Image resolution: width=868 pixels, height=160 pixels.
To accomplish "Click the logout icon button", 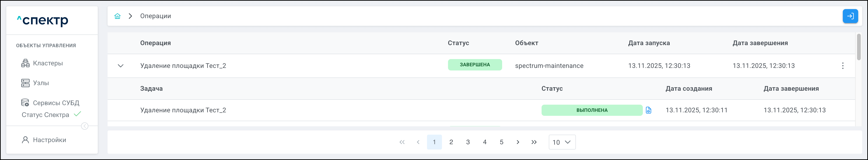I will [x=850, y=16].
